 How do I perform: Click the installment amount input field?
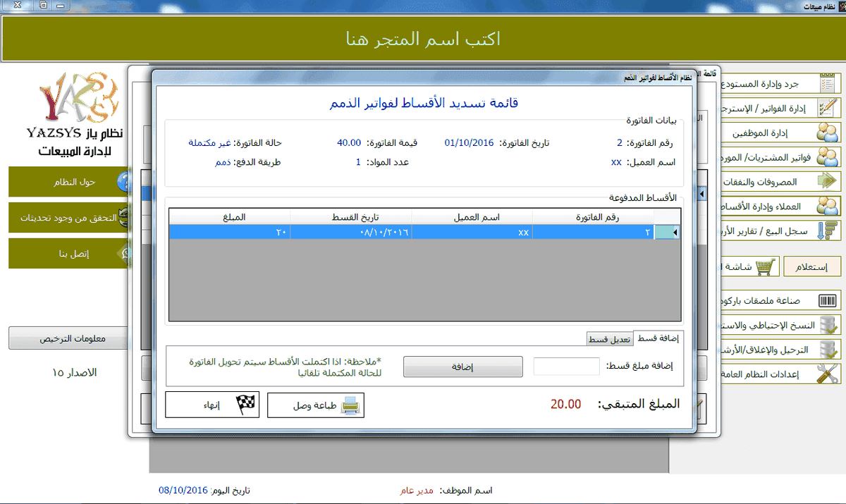pos(566,367)
